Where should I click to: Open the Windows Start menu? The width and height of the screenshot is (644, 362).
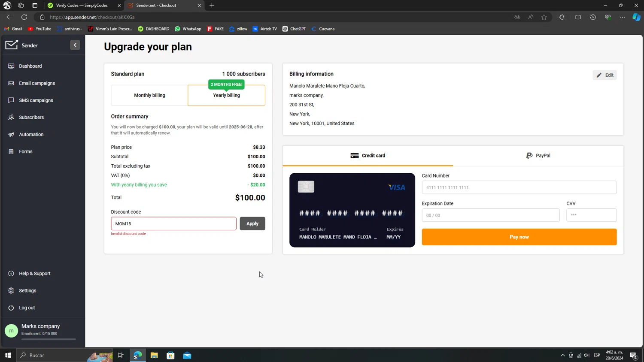(8, 355)
